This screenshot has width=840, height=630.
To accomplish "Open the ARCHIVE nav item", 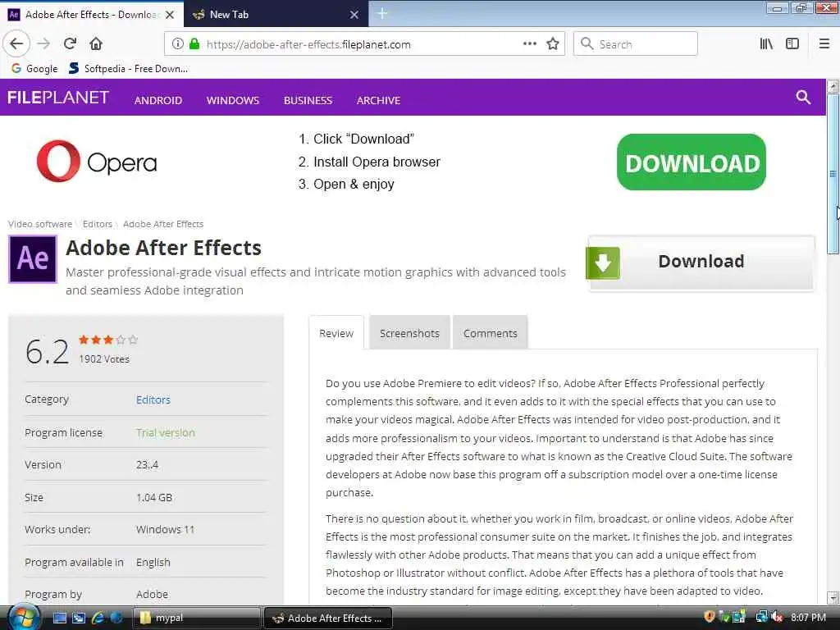I will [x=378, y=100].
